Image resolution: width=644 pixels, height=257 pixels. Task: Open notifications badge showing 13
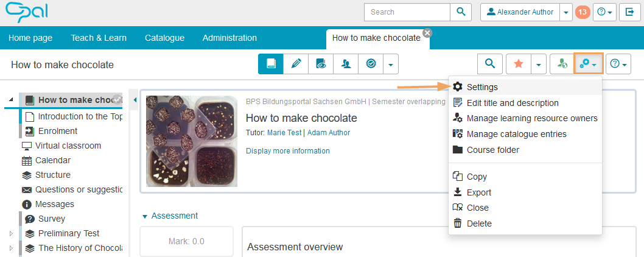583,12
